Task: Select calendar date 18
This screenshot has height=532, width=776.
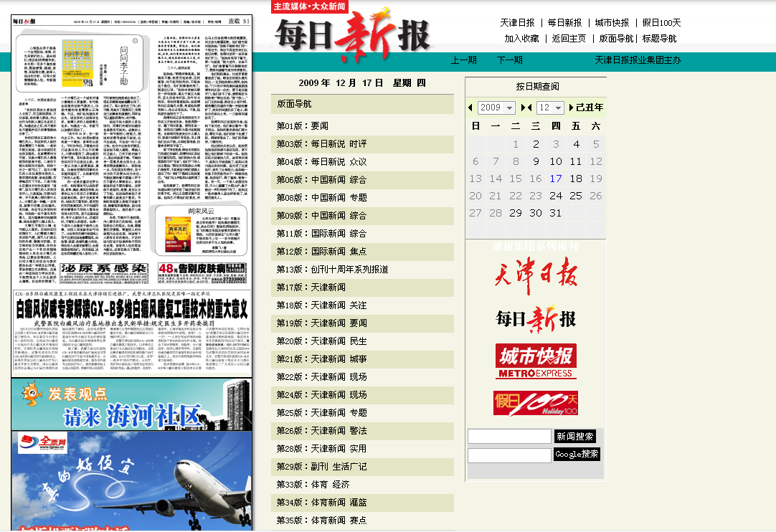Action: [576, 179]
